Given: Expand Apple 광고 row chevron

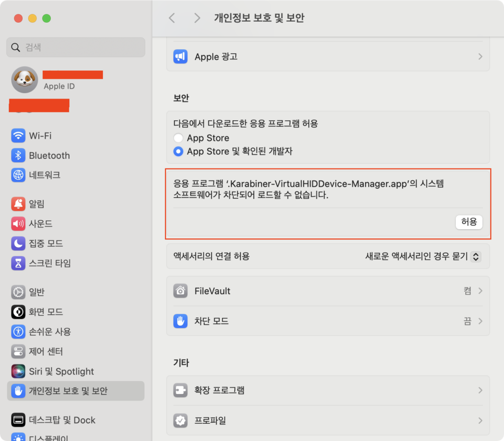Looking at the screenshot, I should click(480, 57).
